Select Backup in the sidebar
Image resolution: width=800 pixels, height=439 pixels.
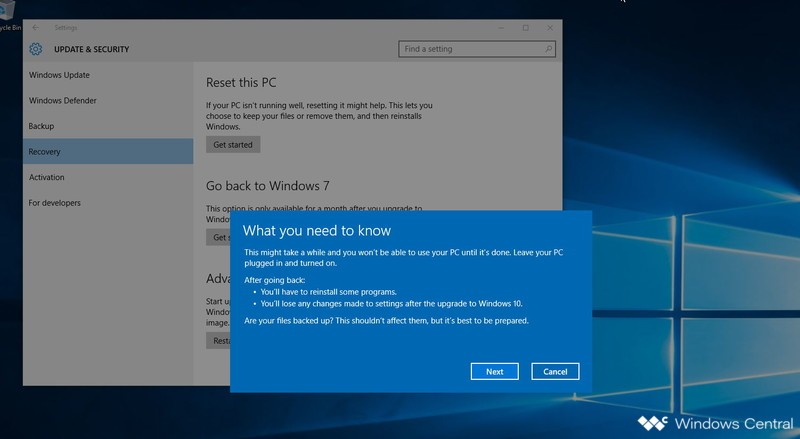click(x=41, y=126)
